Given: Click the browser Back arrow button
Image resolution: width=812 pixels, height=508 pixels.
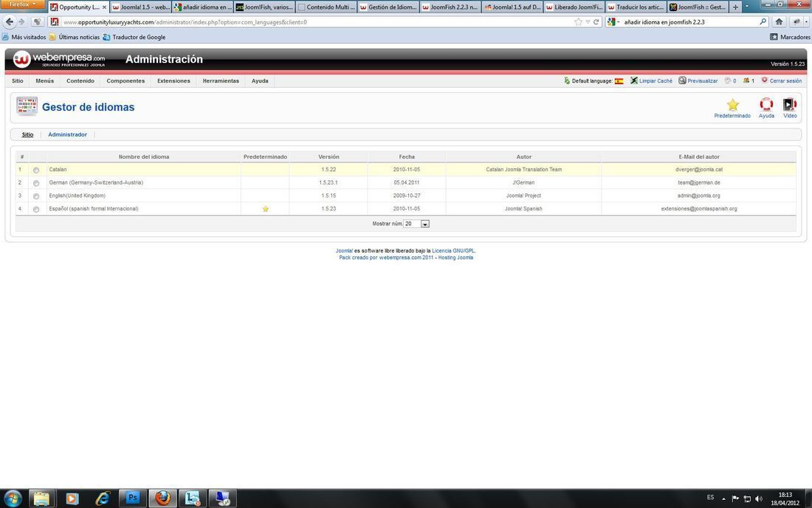Looking at the screenshot, I should [10, 21].
